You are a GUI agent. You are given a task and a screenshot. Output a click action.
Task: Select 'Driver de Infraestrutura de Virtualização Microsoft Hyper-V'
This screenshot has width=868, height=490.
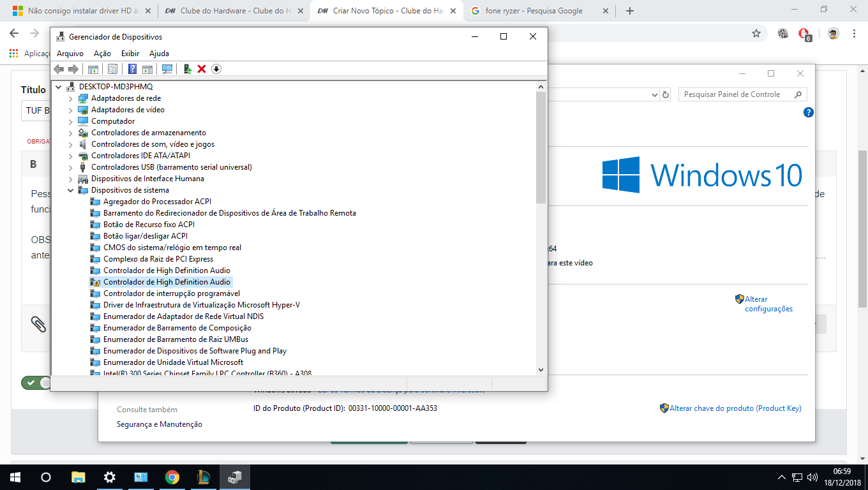[202, 305]
